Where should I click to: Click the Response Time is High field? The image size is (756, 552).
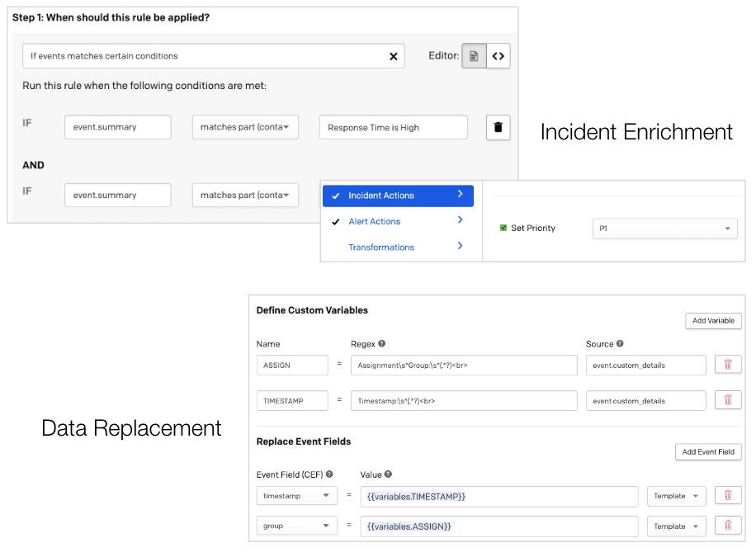(393, 127)
